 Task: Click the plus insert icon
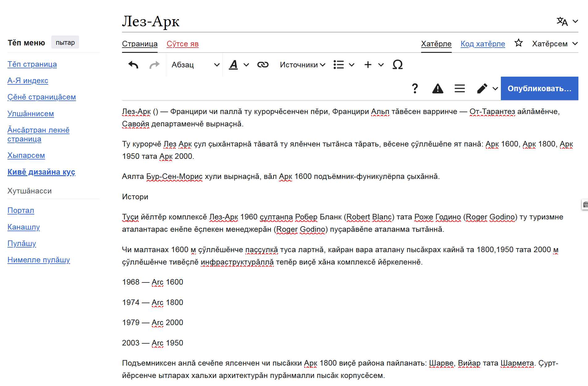point(368,65)
